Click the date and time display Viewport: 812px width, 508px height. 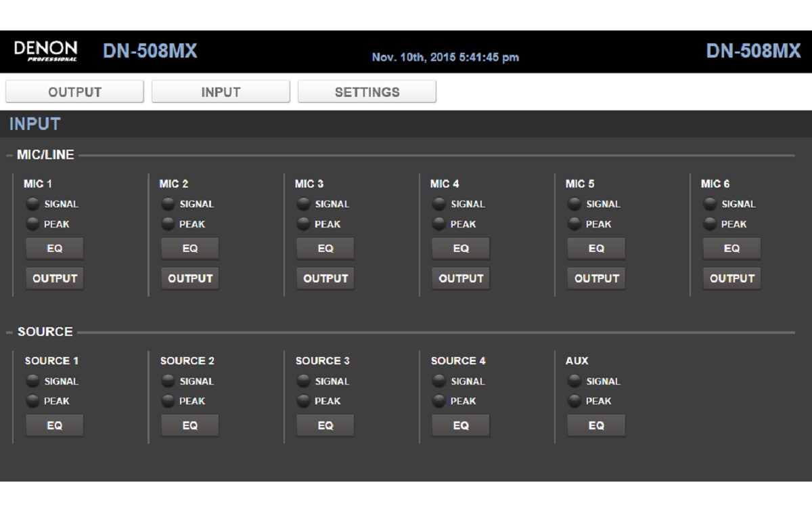pyautogui.click(x=445, y=57)
